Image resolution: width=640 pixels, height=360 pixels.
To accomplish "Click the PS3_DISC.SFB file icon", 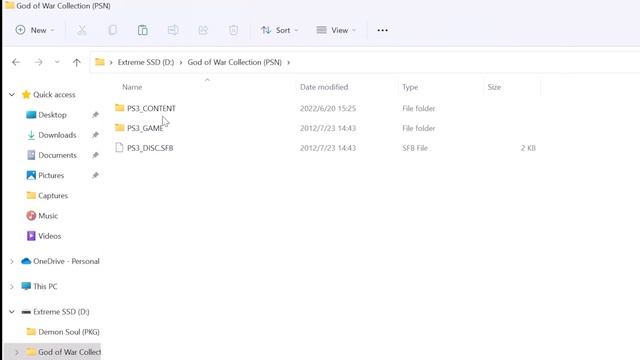I will 119,147.
